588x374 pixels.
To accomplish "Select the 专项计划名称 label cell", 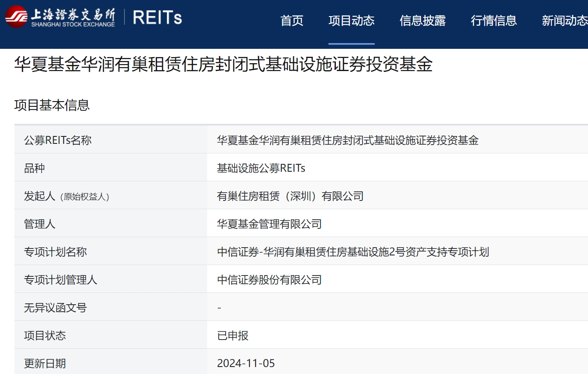I will pyautogui.click(x=111, y=251).
